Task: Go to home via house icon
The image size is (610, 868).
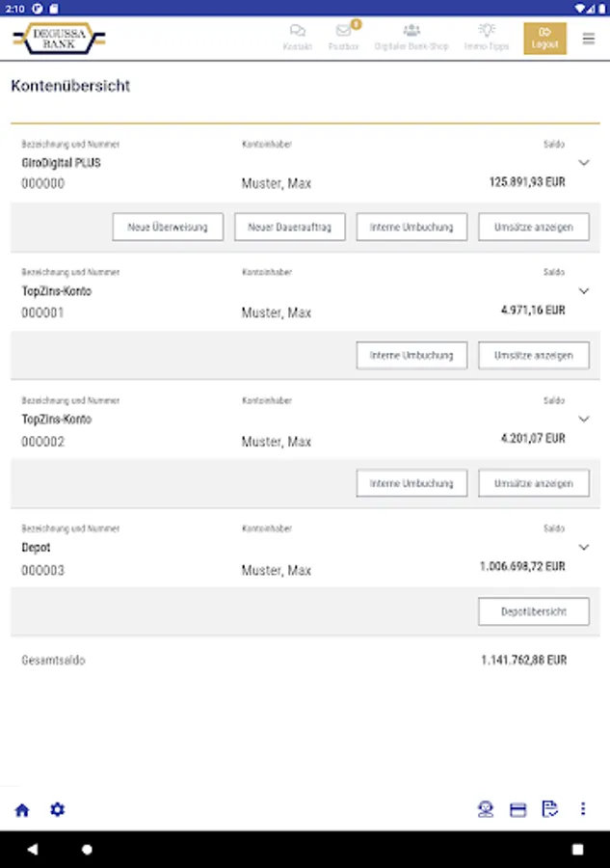Action: (x=22, y=810)
